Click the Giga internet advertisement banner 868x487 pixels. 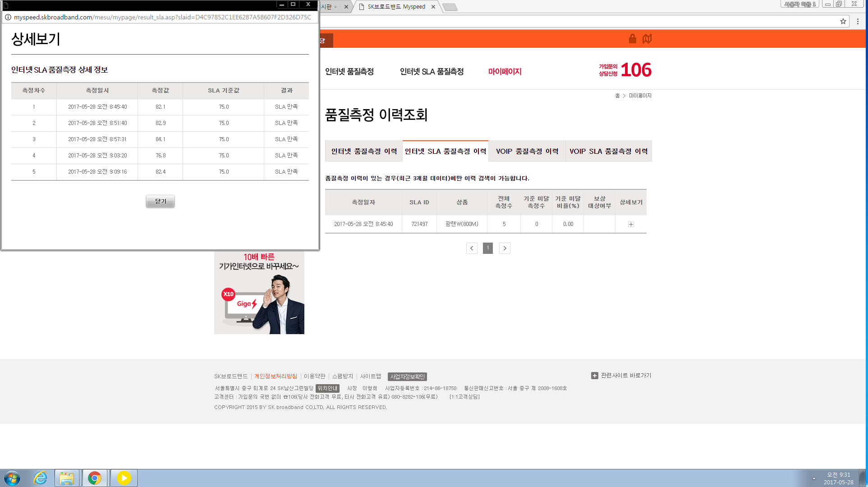click(259, 293)
